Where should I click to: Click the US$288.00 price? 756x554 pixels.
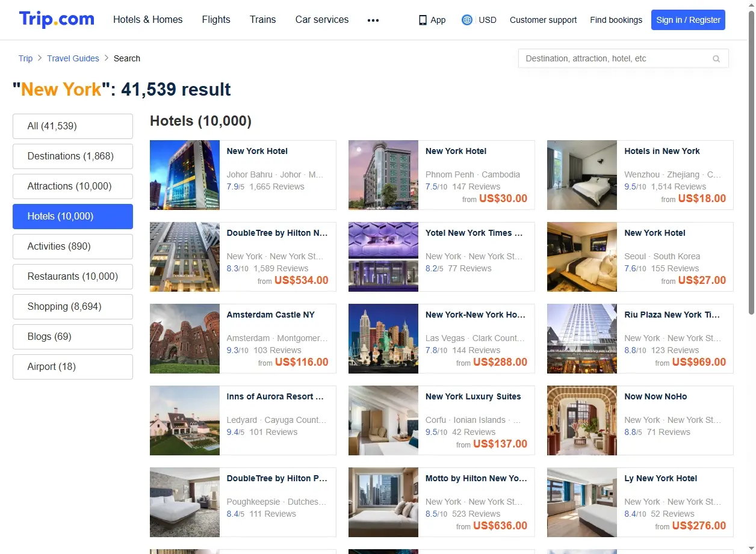point(500,362)
